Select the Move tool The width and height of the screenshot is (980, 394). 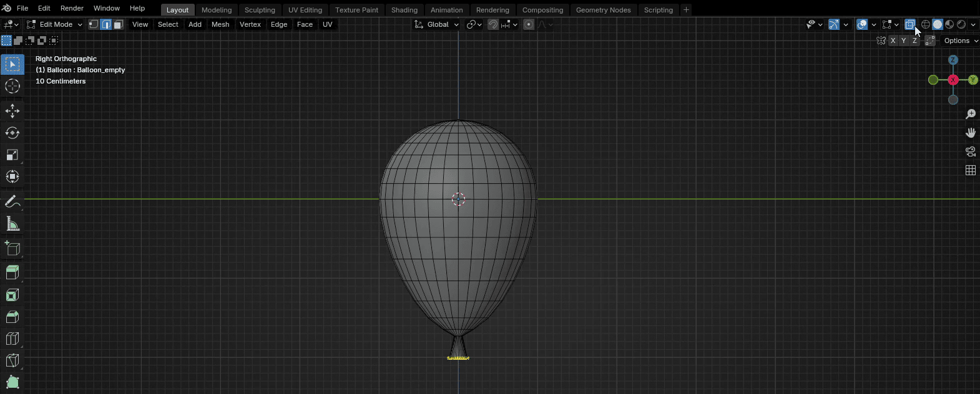pos(12,111)
